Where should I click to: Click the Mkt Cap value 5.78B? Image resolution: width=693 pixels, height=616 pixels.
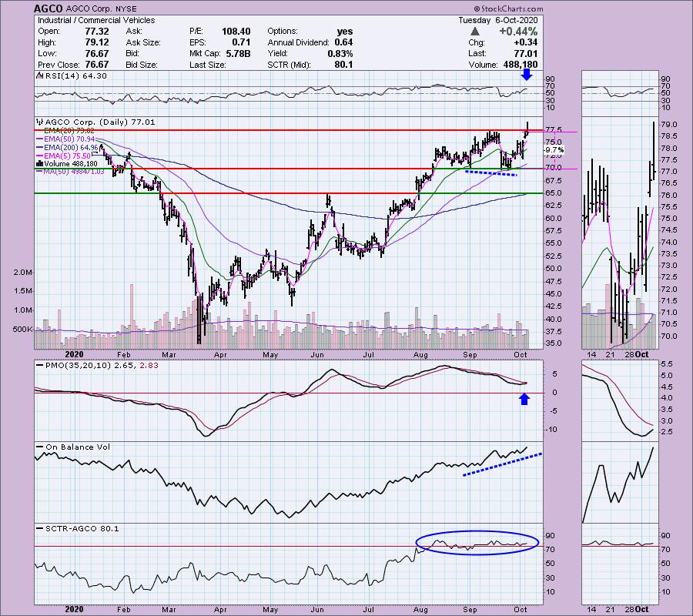pos(238,53)
